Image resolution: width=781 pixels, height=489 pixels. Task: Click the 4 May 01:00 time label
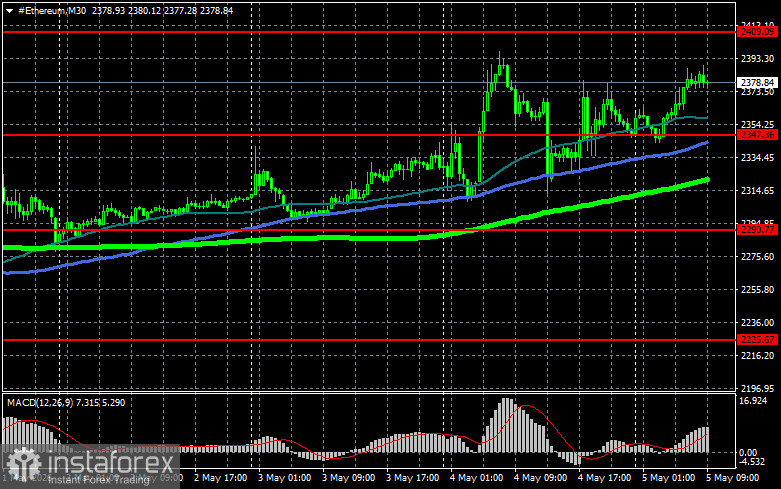(x=476, y=478)
